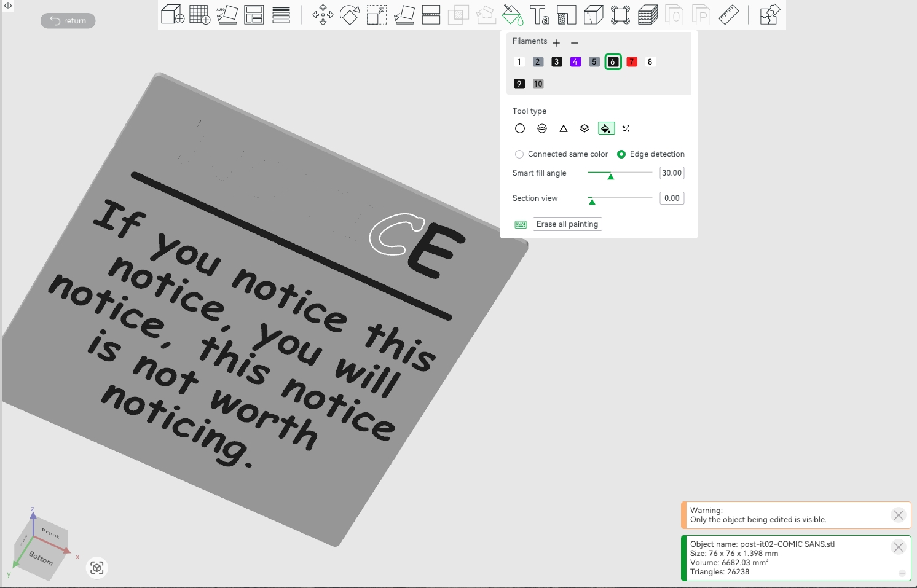Click the return button
917x588 pixels.
point(68,21)
